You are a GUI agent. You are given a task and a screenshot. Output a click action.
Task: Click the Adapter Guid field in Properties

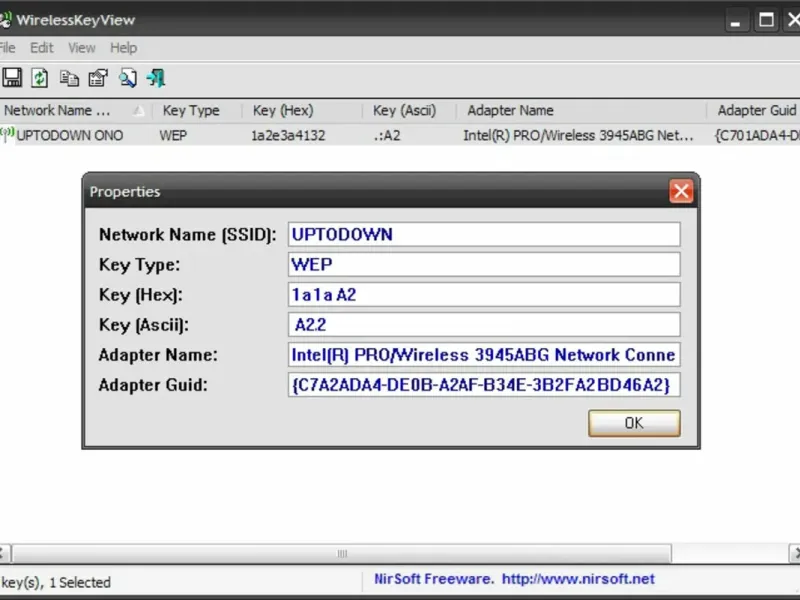point(484,385)
